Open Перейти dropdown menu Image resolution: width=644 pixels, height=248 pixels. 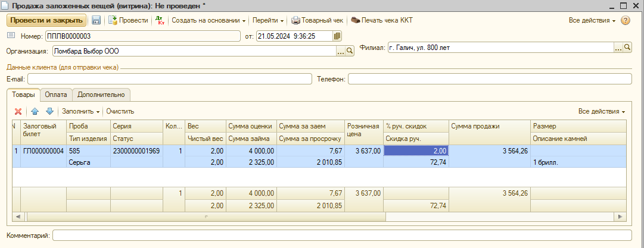coord(267,20)
